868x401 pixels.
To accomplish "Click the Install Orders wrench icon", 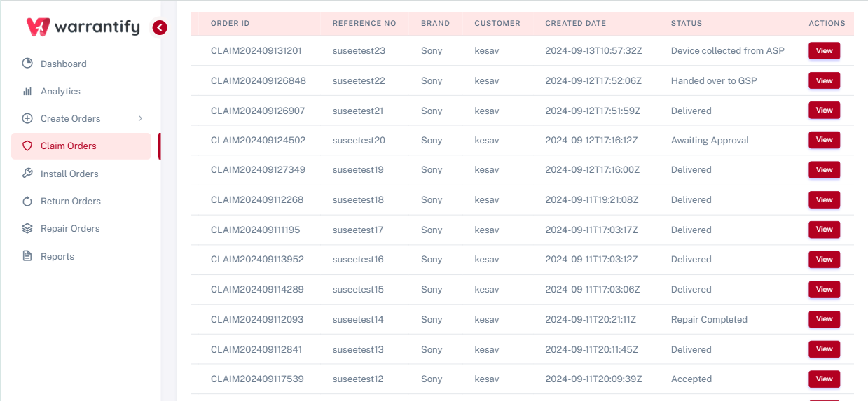I will point(27,174).
